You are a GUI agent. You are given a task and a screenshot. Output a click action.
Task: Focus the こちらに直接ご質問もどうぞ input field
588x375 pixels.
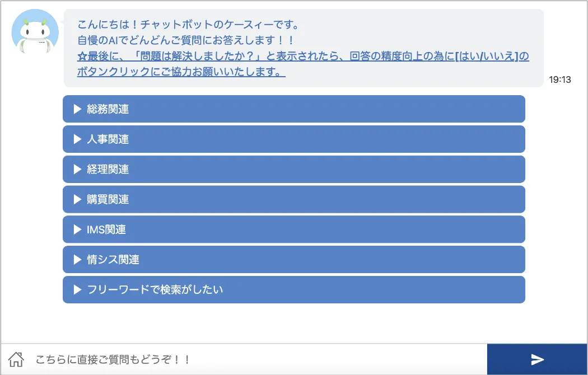coord(259,360)
